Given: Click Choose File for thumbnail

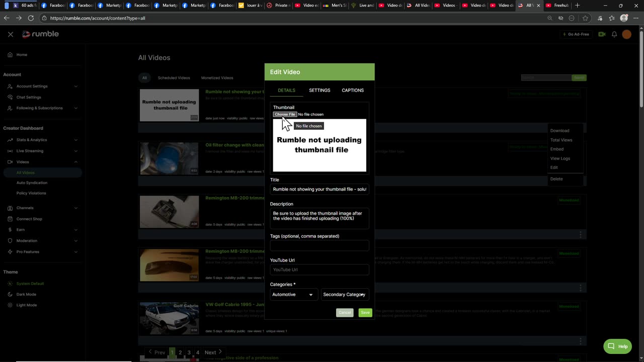Looking at the screenshot, I should [285, 114].
